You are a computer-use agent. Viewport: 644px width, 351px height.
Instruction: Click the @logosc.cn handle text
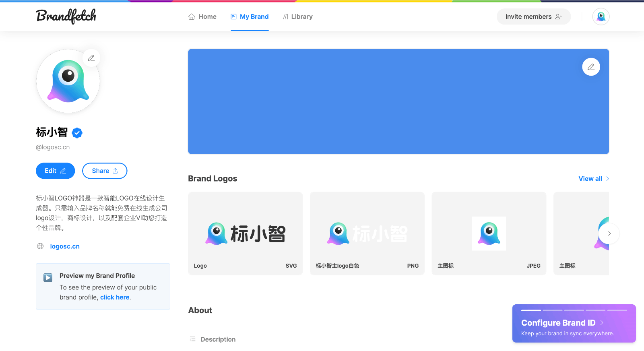click(x=53, y=147)
